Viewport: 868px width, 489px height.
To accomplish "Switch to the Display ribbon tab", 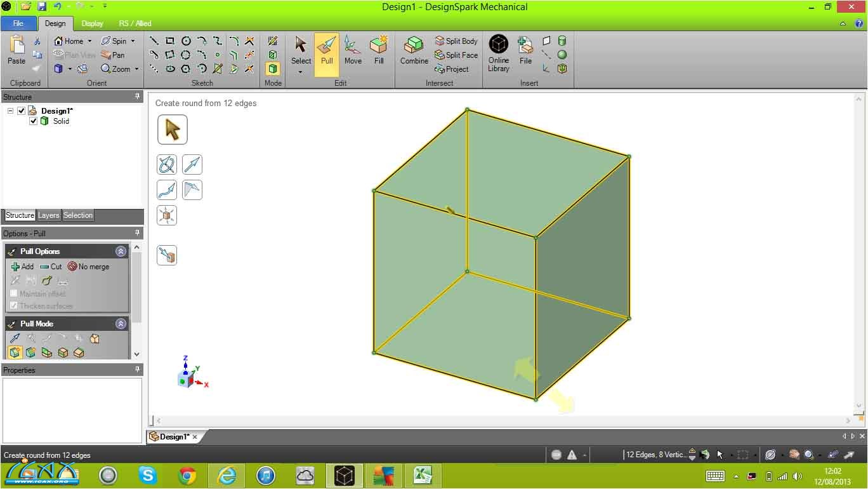I will point(92,23).
